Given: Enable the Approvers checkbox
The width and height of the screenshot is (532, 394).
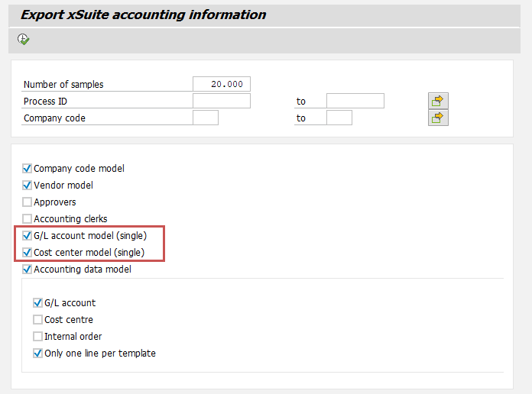Looking at the screenshot, I should (x=28, y=202).
